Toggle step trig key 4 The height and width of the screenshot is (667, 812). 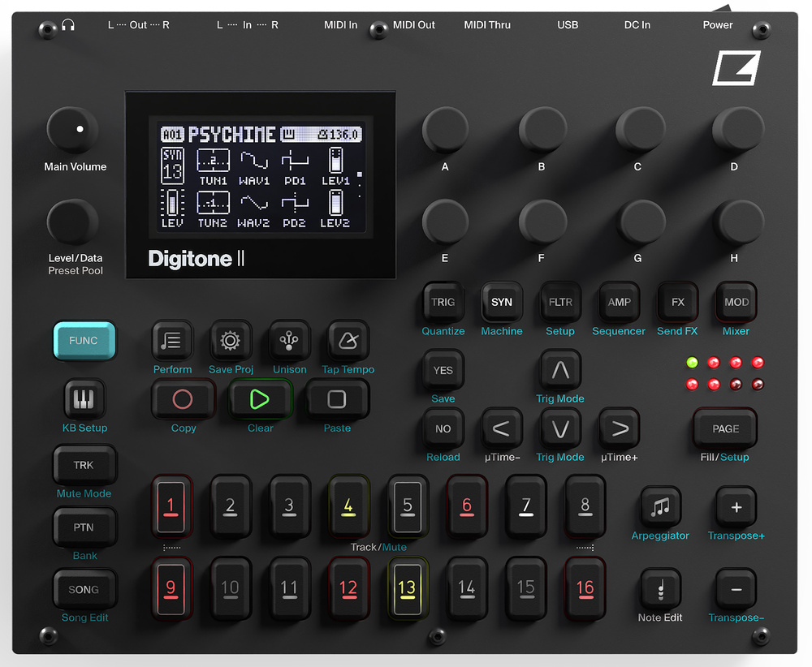pos(348,507)
